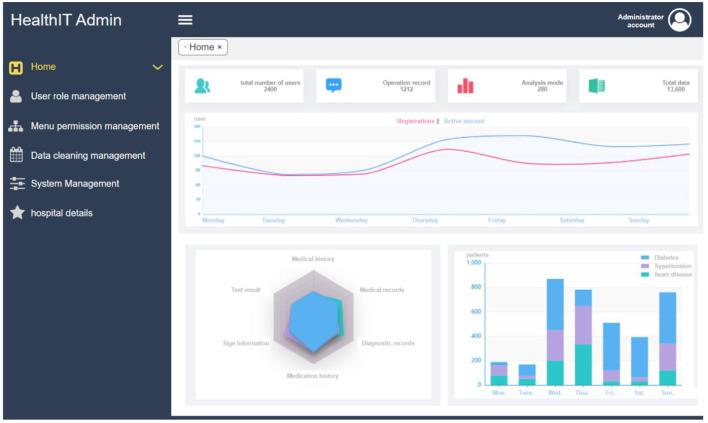The width and height of the screenshot is (708, 423).
Task: Click the HealthIT Admin title link
Action: coord(66,20)
